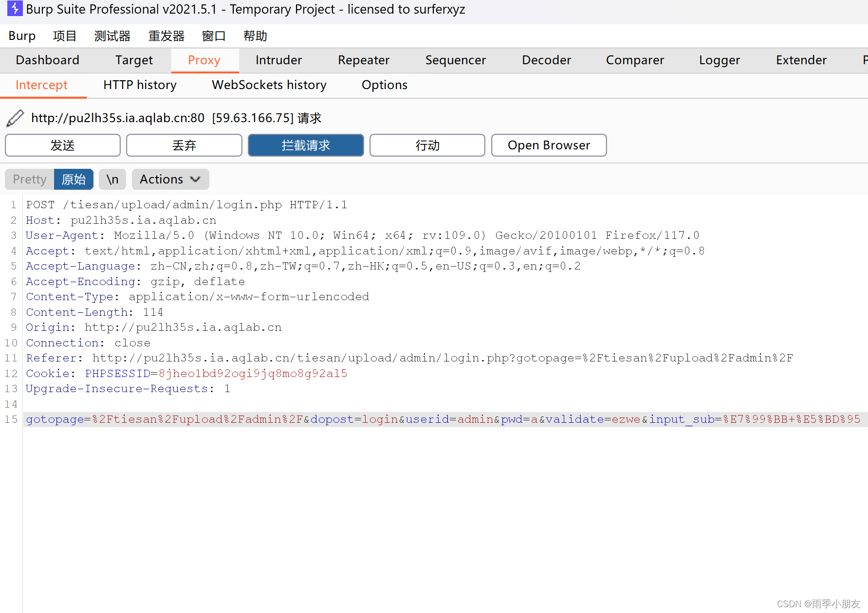
Task: Click the Accept-Language header line
Action: pyautogui.click(x=303, y=266)
